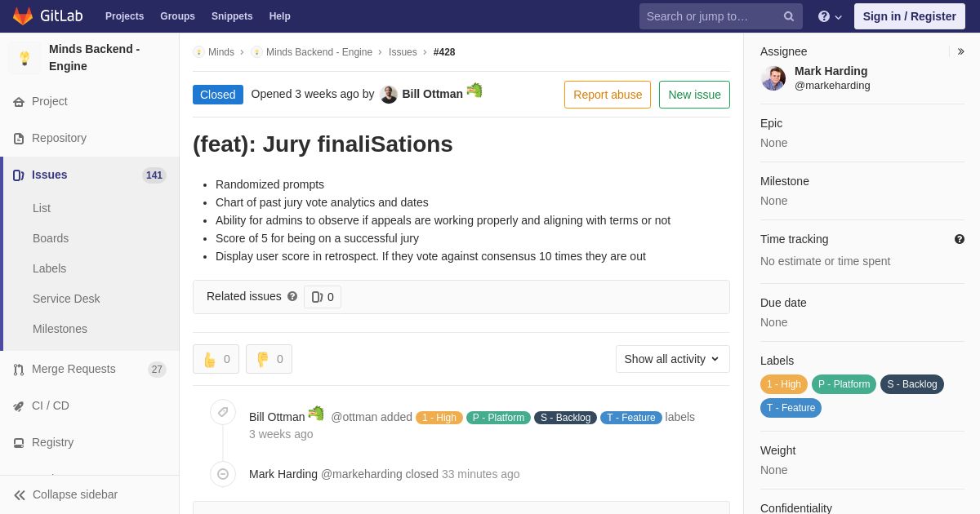
Task: Click the Sign in / Register button
Action: point(910,16)
